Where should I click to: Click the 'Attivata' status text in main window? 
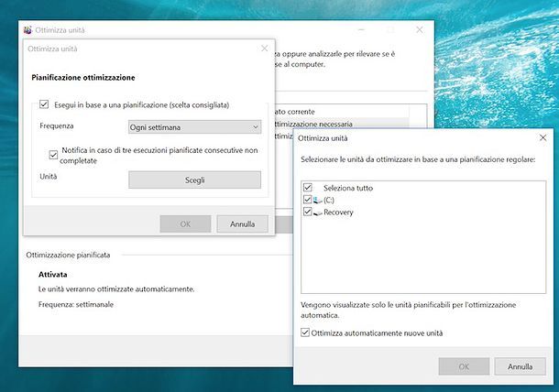53,275
